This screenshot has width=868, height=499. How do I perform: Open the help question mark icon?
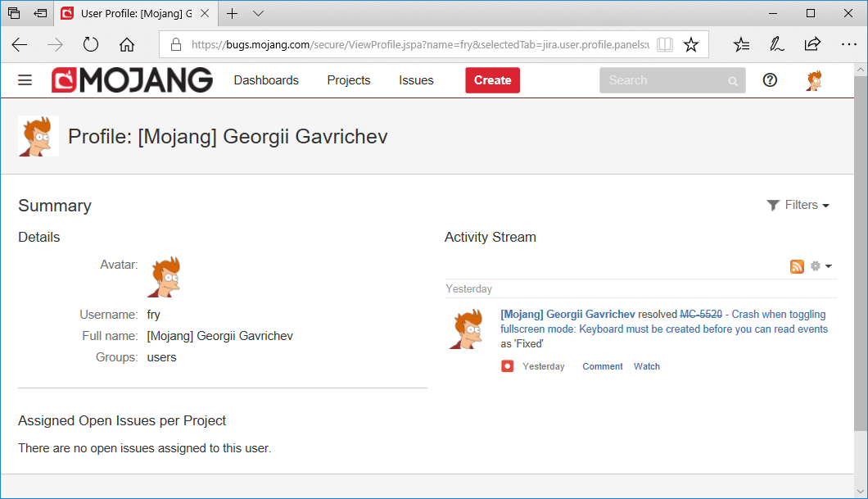tap(770, 80)
